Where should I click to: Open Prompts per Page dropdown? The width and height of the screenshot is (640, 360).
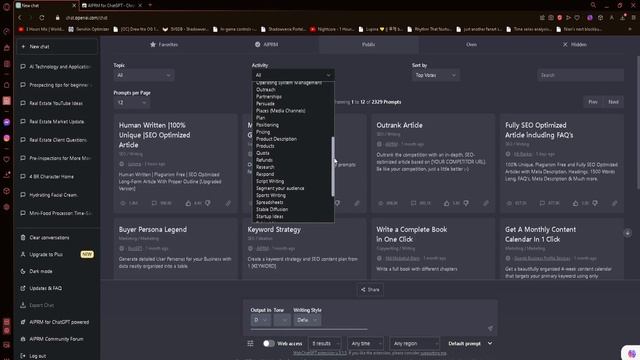131,102
